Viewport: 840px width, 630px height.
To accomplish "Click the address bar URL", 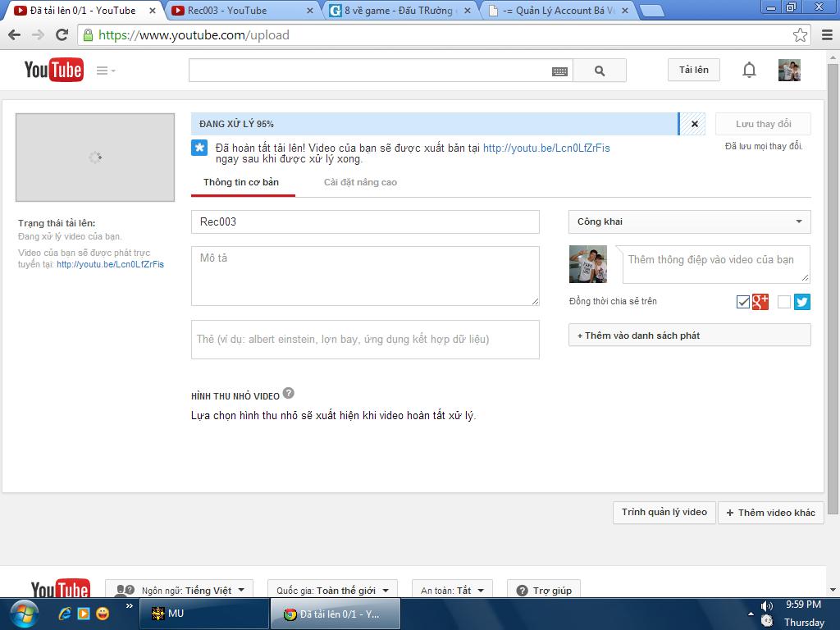I will [x=194, y=34].
